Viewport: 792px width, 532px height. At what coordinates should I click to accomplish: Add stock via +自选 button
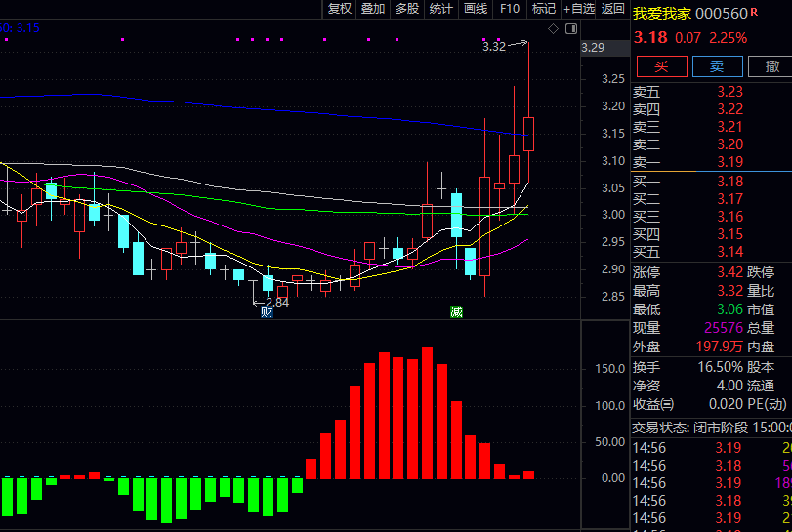click(x=579, y=9)
